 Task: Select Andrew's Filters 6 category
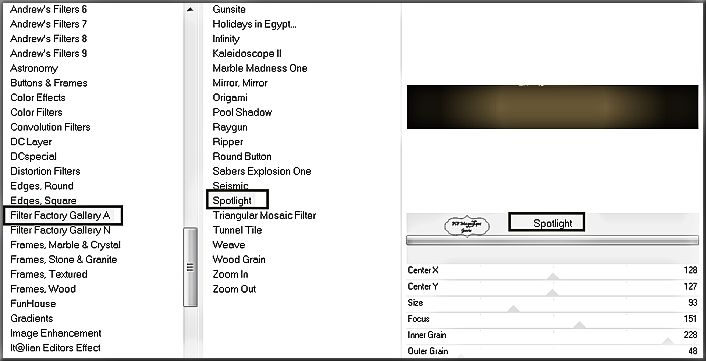[x=49, y=9]
